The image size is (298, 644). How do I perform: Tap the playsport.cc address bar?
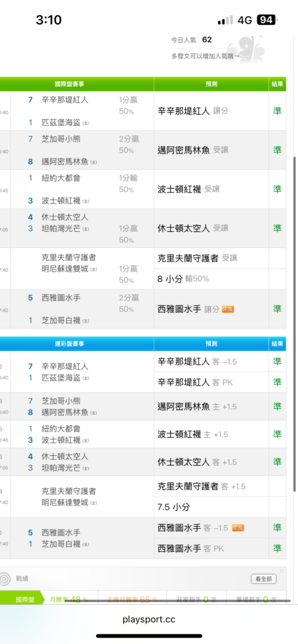tap(149, 620)
